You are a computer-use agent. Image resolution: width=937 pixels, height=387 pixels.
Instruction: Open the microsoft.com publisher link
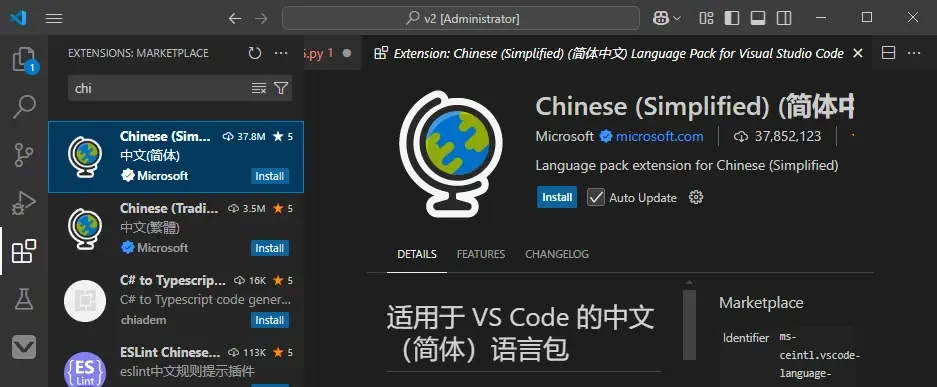tap(659, 136)
